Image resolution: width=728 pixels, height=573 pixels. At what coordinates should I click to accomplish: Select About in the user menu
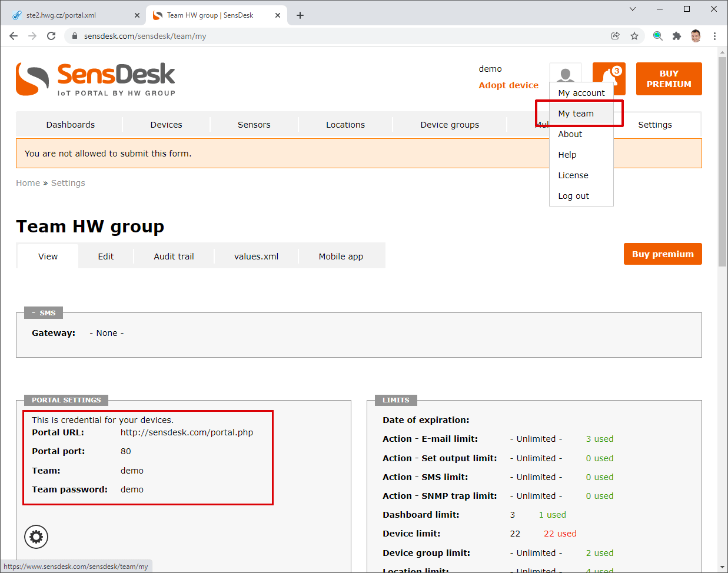581,134
